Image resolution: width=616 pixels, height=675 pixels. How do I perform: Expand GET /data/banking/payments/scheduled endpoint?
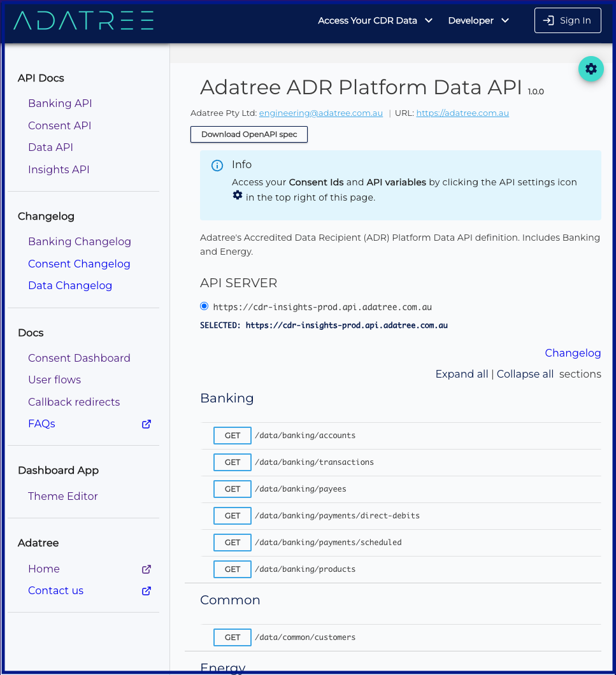401,543
